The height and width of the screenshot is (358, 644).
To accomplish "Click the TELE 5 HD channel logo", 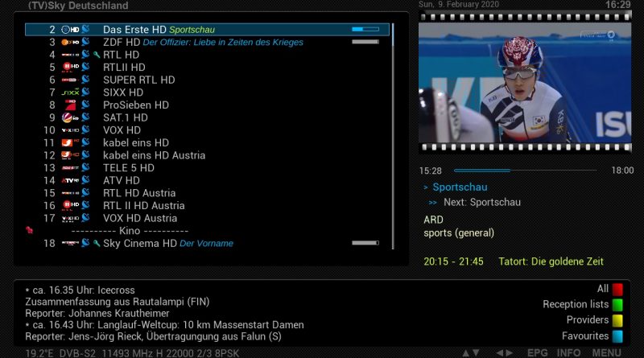I will click(x=70, y=168).
